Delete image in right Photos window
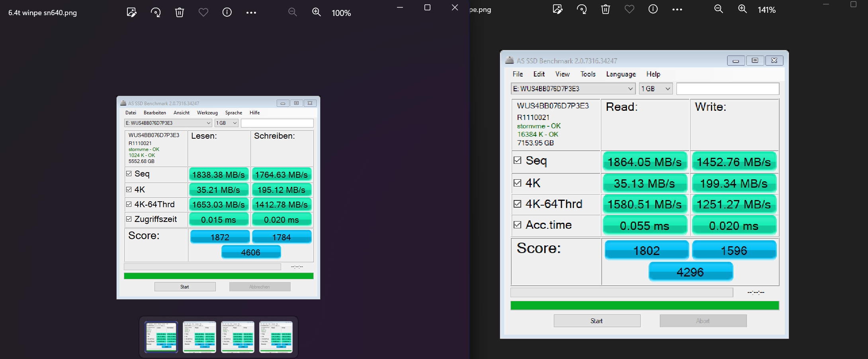868x359 pixels. coord(606,9)
